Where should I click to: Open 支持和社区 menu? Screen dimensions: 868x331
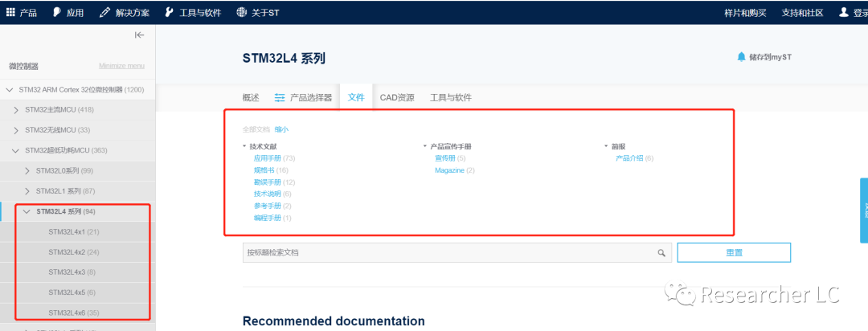tap(802, 13)
